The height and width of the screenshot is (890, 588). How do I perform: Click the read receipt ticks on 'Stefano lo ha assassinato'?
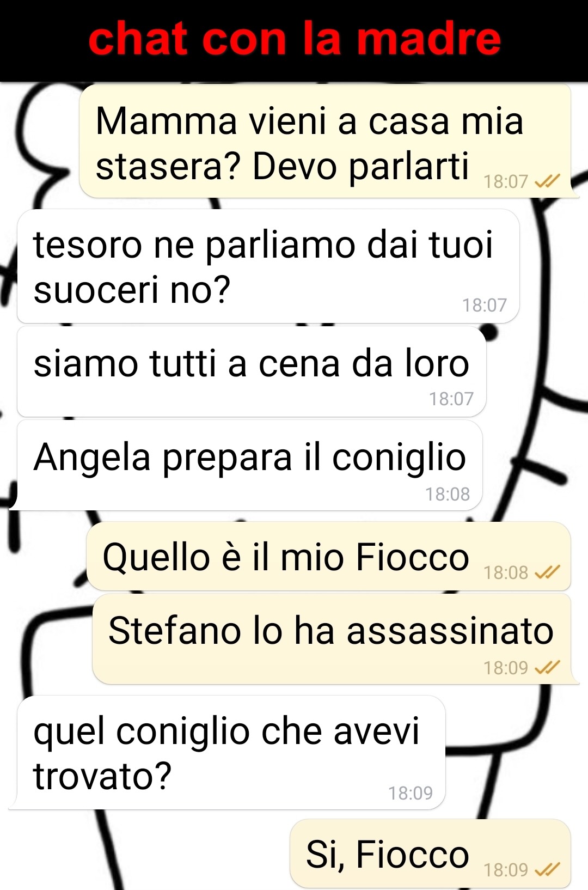547,667
